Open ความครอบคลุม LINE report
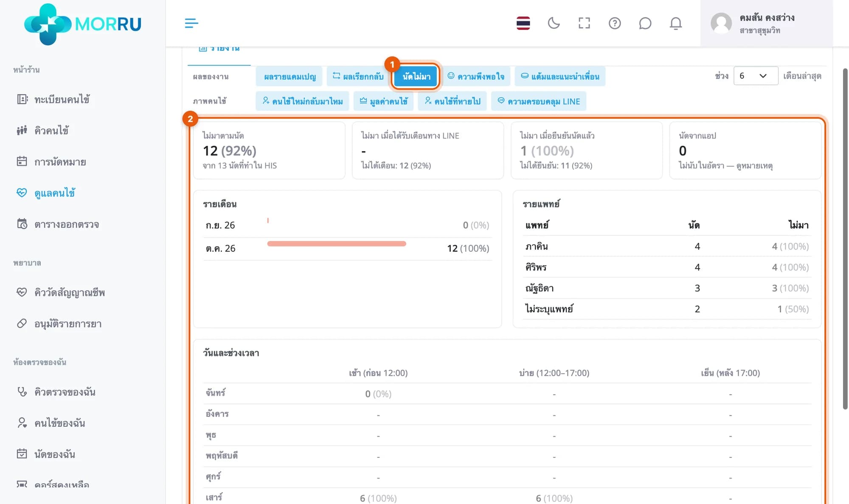 tap(539, 101)
